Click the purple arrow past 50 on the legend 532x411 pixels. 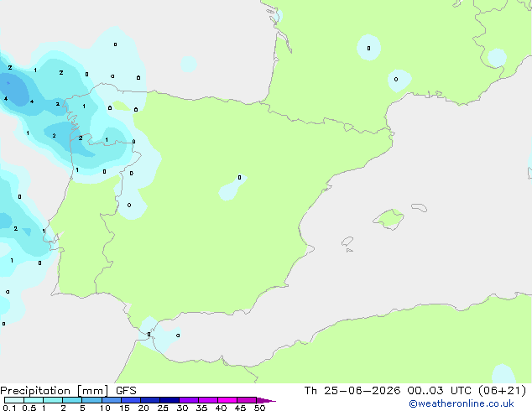[x=266, y=400]
